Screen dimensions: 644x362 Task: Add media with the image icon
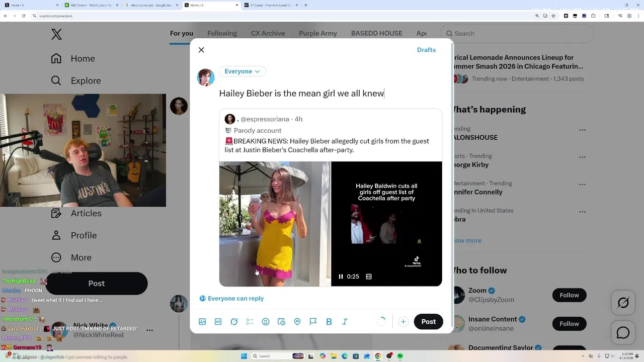[202, 322]
